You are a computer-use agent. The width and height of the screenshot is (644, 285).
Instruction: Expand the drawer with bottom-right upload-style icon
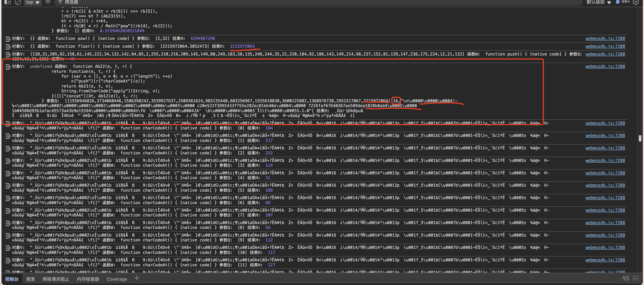click(x=636, y=278)
